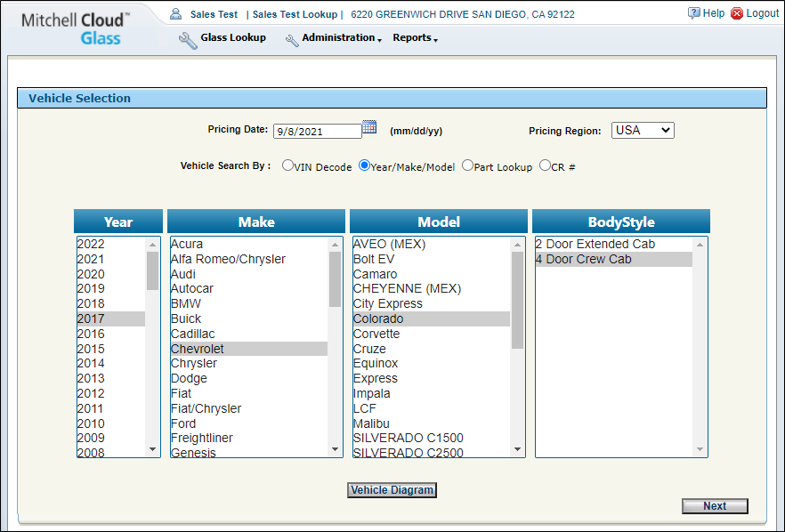Select Dodge in the Make list
Image resolution: width=785 pixels, height=532 pixels.
[x=249, y=378]
